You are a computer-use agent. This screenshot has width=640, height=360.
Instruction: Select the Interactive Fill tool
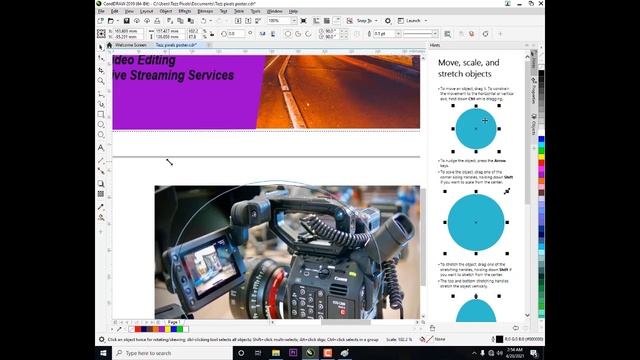pyautogui.click(x=101, y=218)
